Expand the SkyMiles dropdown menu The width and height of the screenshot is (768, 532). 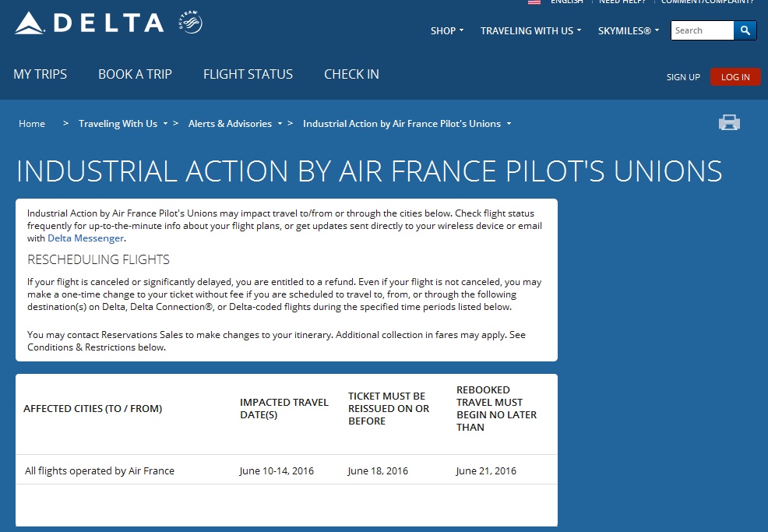pyautogui.click(x=629, y=31)
